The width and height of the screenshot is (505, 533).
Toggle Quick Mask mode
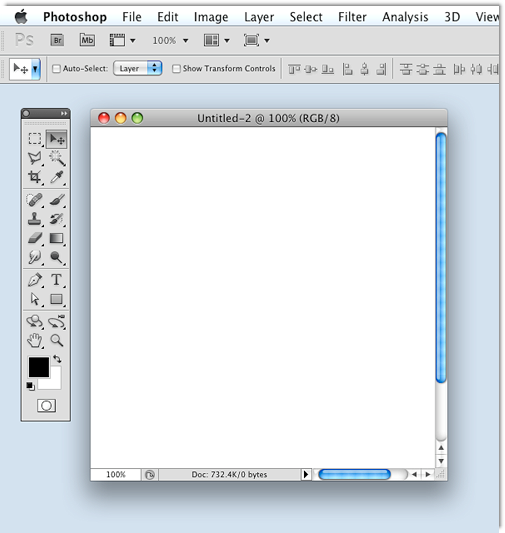46,406
